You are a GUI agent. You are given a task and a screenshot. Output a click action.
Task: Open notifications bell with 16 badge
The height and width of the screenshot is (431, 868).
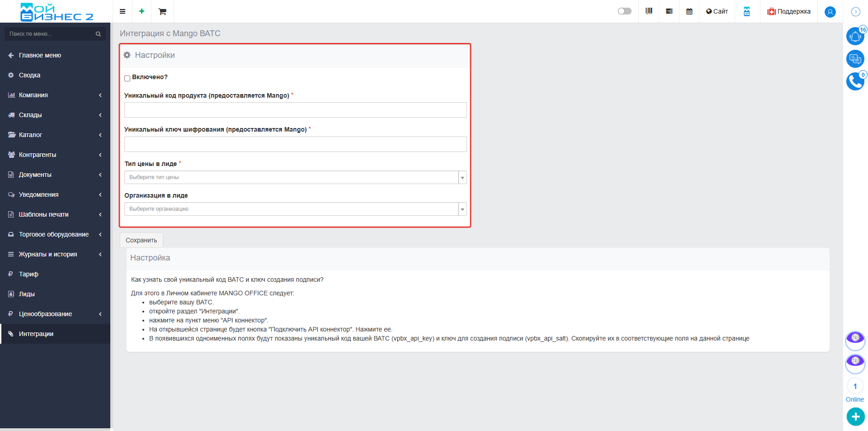coord(855,36)
